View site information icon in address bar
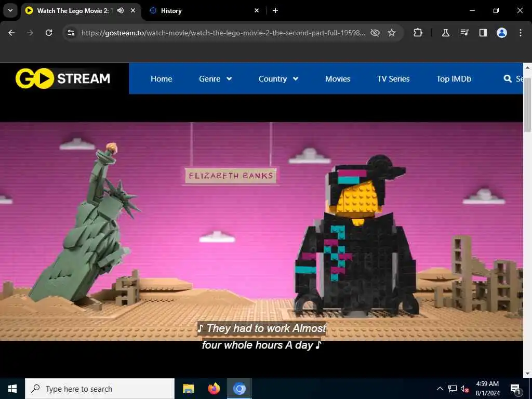532x399 pixels. pos(71,33)
